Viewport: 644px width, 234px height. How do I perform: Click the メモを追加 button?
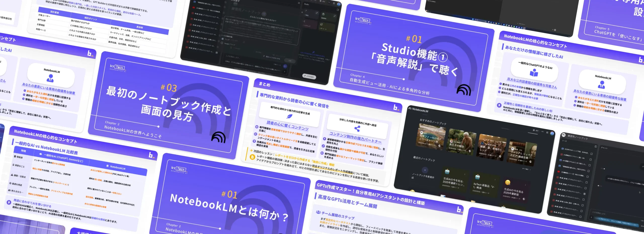pos(309,76)
